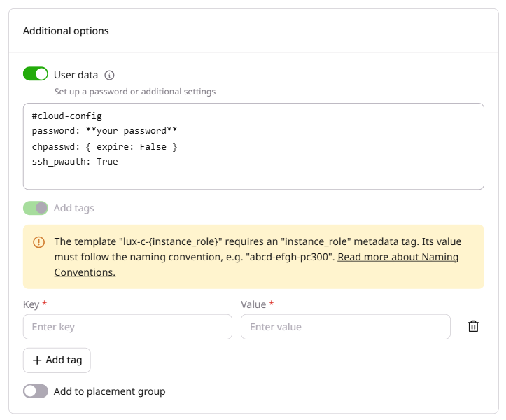Viewport: 506px width, 420px height.
Task: Open the User data info icon
Action: [109, 75]
